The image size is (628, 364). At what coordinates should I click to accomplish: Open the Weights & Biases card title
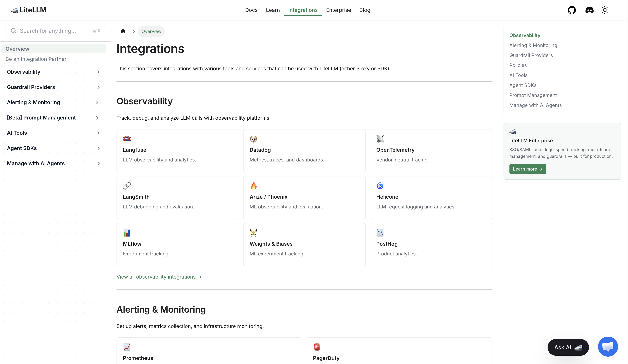pos(271,244)
